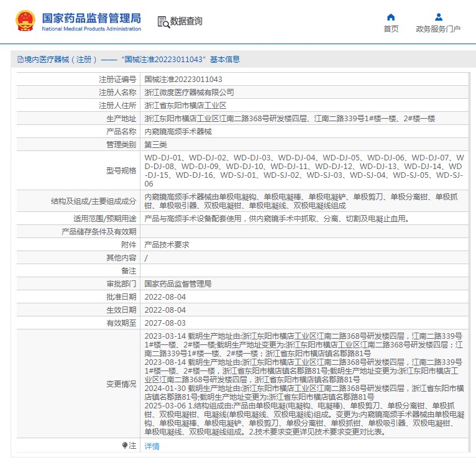Click the 批准日期 row label
The height and width of the screenshot is (460, 476).
point(121,297)
